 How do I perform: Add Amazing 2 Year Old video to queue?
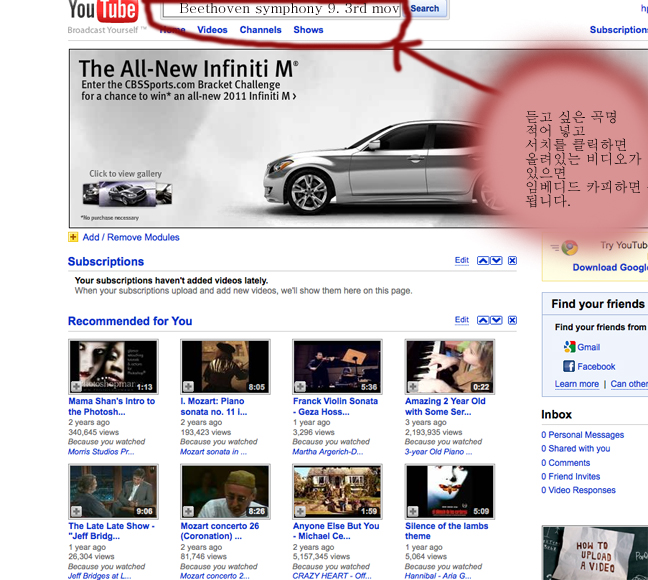point(413,387)
